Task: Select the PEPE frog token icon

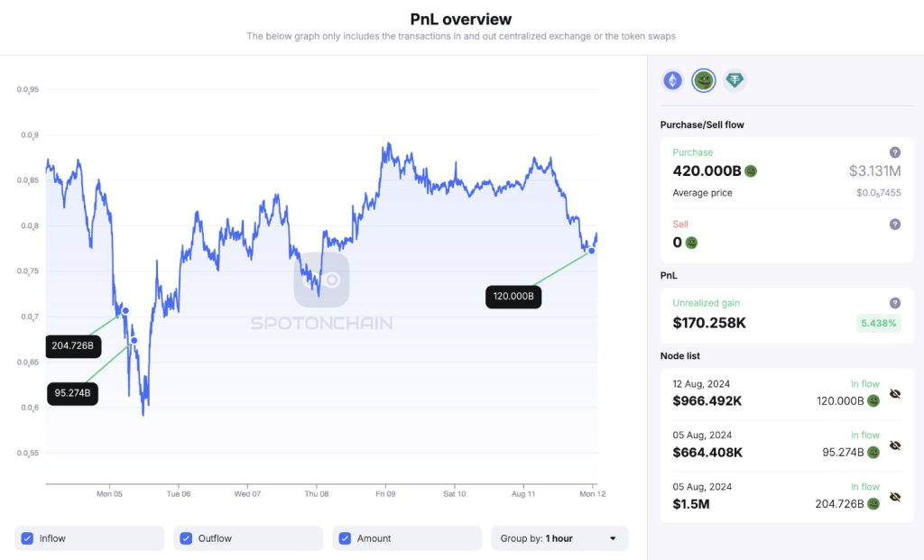Action: click(704, 81)
